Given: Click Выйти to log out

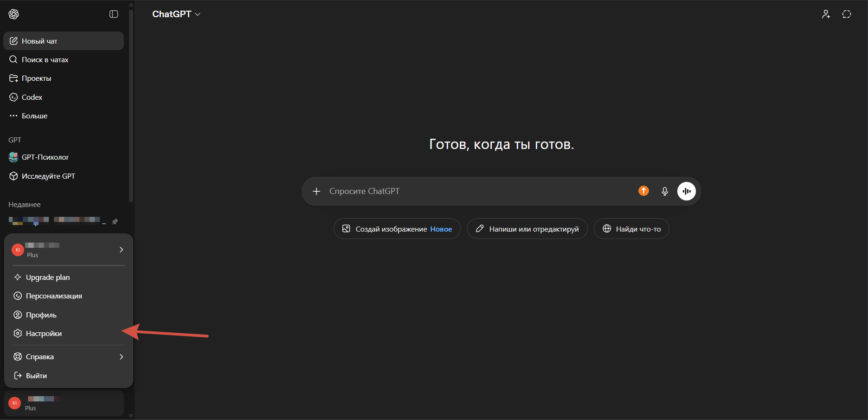Looking at the screenshot, I should tap(69, 375).
